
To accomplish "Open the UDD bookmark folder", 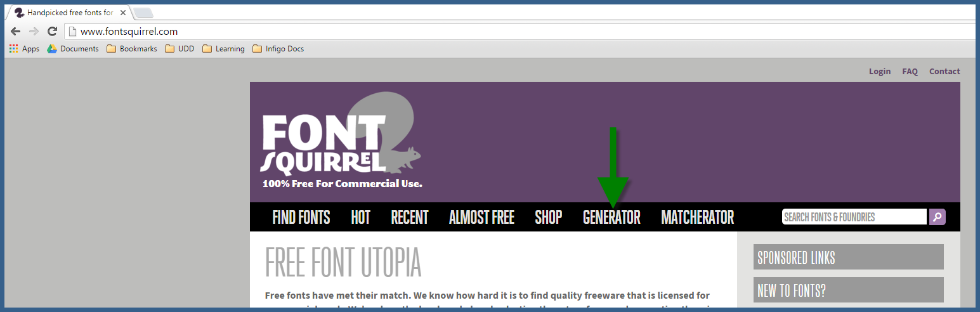I will [180, 49].
